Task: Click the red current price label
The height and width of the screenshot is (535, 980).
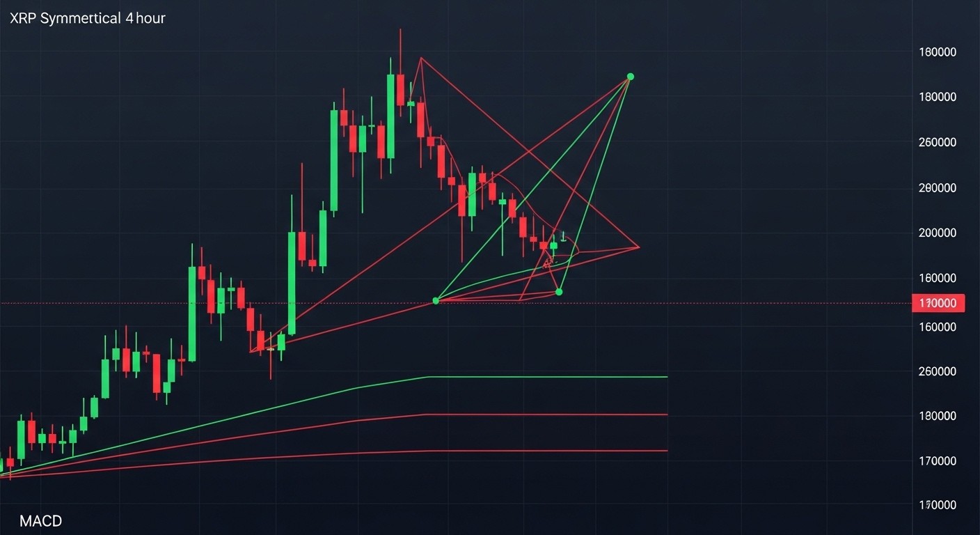Action: tap(938, 303)
